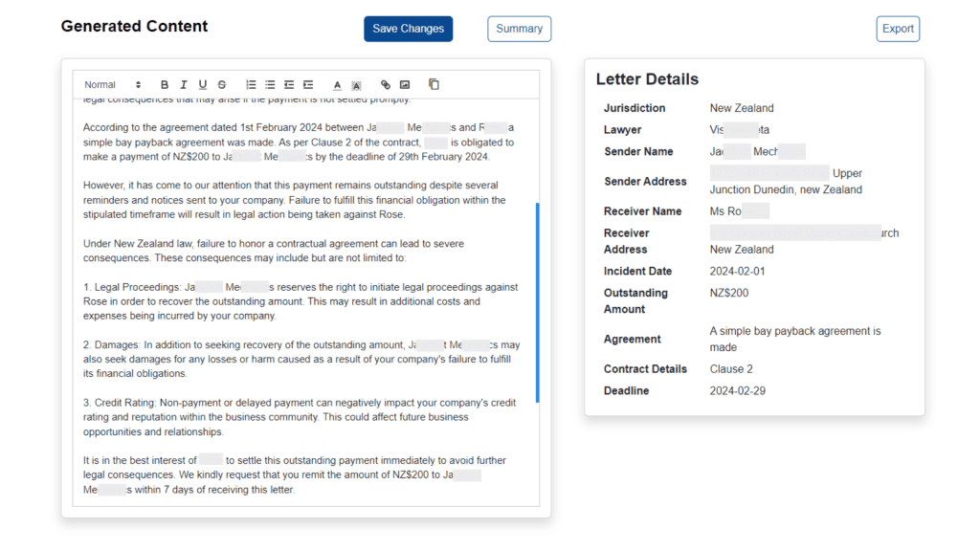980x551 pixels.
Task: Click the 'Lawyer' label
Action: click(x=622, y=130)
